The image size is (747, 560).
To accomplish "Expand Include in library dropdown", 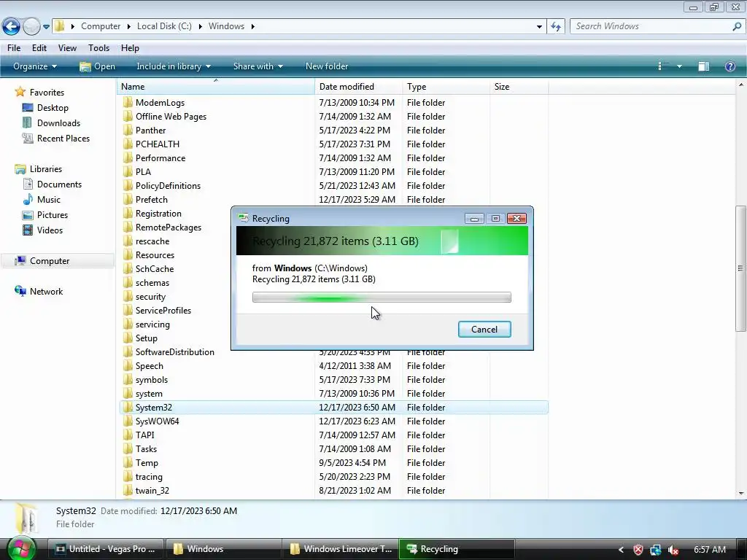I will 174,66.
